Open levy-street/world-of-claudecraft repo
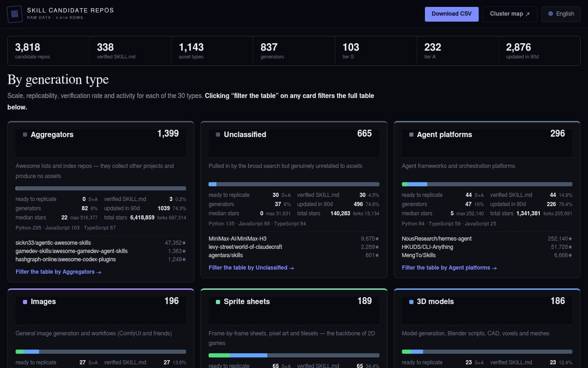 point(245,247)
